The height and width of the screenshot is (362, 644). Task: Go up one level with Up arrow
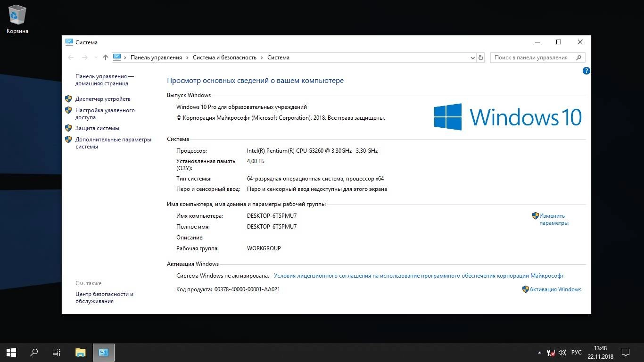pos(106,58)
